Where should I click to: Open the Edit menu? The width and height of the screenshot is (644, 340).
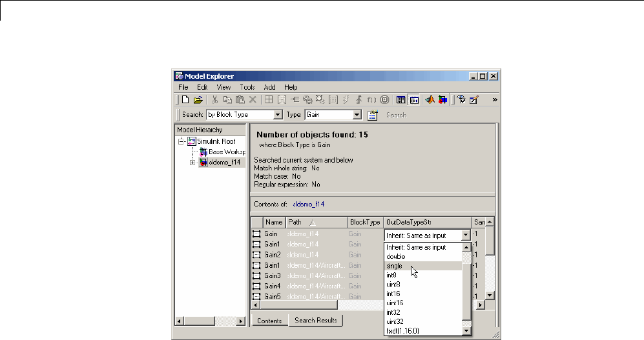[202, 87]
